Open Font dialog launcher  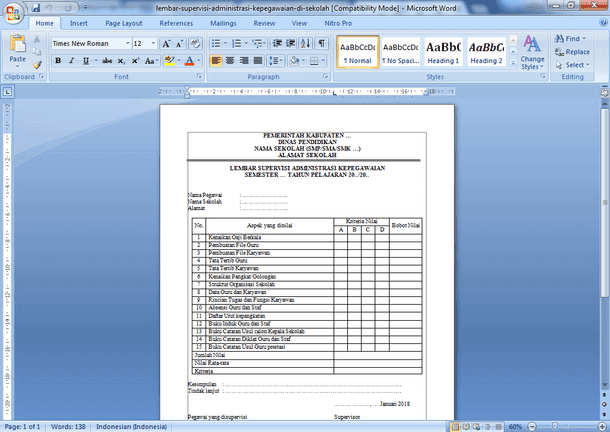click(x=200, y=77)
